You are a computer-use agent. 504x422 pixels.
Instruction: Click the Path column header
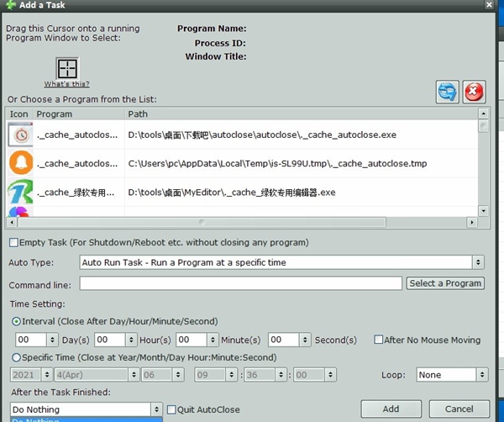(302, 114)
